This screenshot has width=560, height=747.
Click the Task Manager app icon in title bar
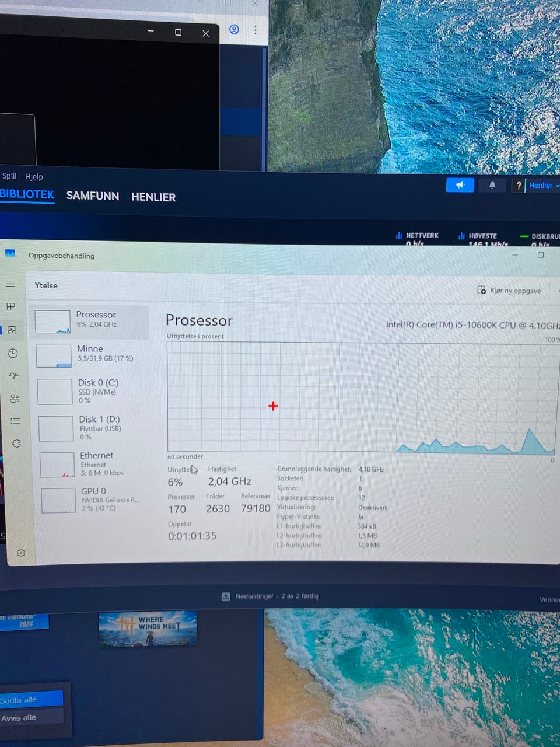coord(10,253)
